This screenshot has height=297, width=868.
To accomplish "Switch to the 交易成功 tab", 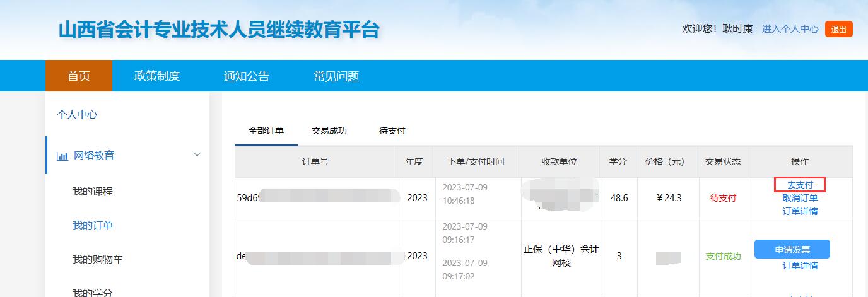I will point(329,131).
